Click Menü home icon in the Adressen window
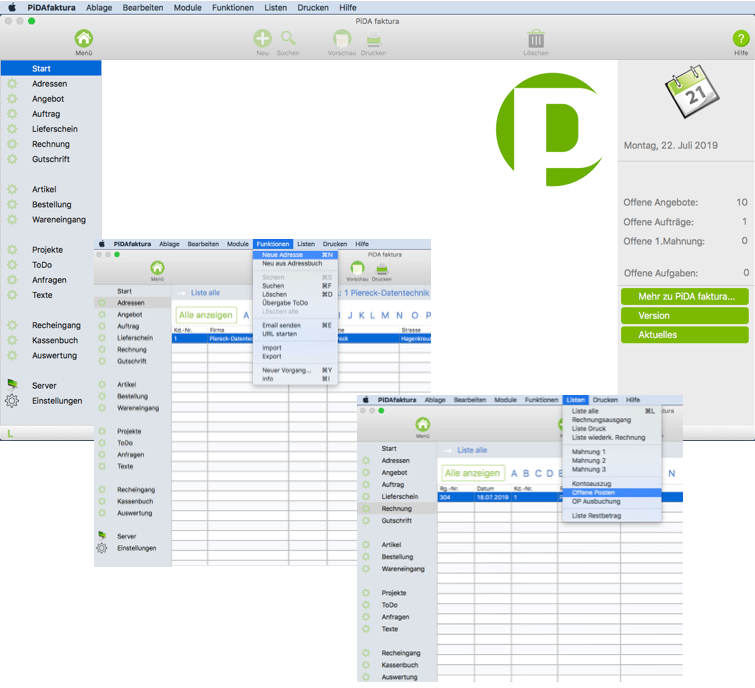 [x=157, y=268]
